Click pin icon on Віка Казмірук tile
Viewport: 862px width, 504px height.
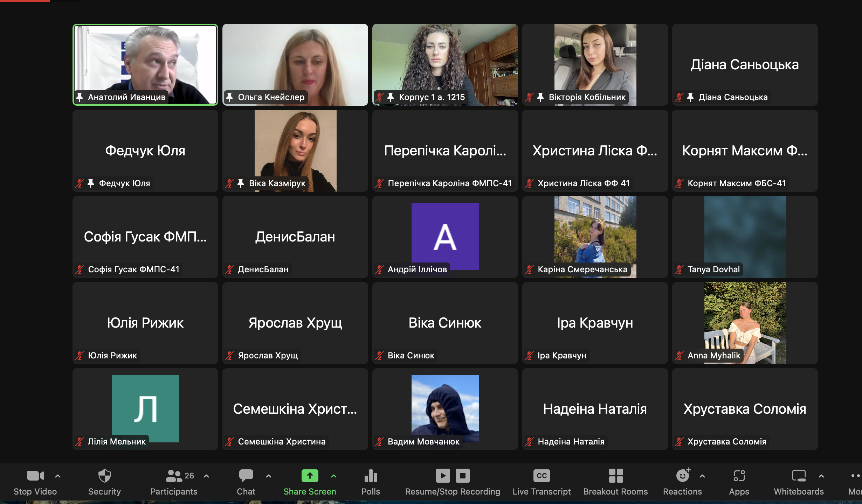pos(241,183)
